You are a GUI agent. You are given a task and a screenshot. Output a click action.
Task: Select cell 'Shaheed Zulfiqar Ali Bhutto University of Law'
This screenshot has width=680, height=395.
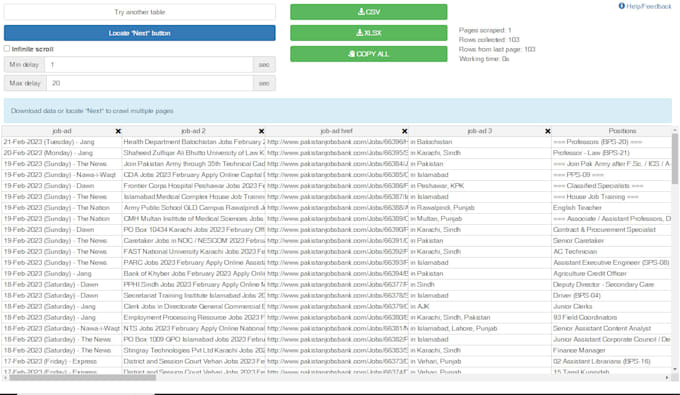[x=194, y=153]
